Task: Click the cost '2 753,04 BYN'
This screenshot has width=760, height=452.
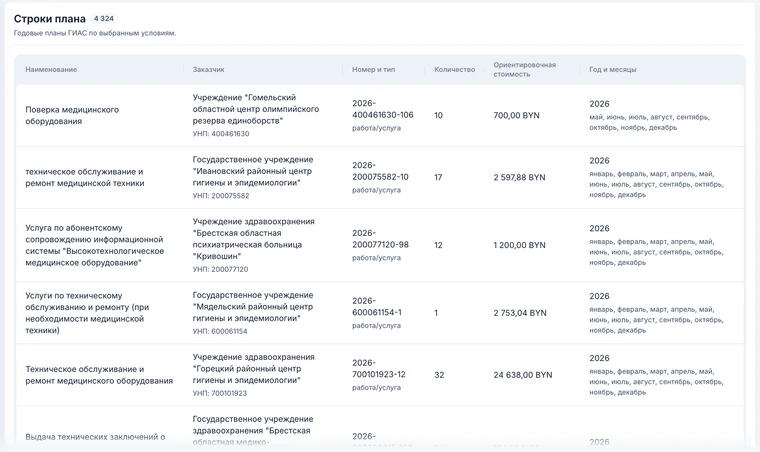Action: point(520,313)
